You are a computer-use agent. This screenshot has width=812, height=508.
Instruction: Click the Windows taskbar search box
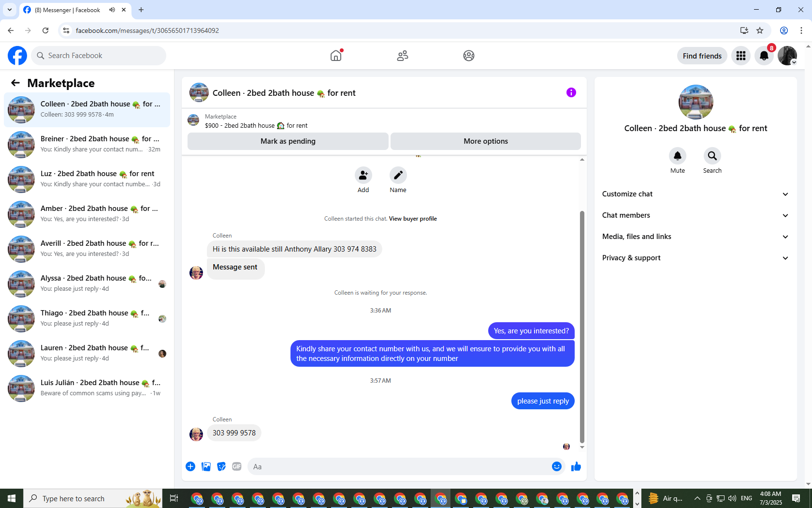[93, 498]
